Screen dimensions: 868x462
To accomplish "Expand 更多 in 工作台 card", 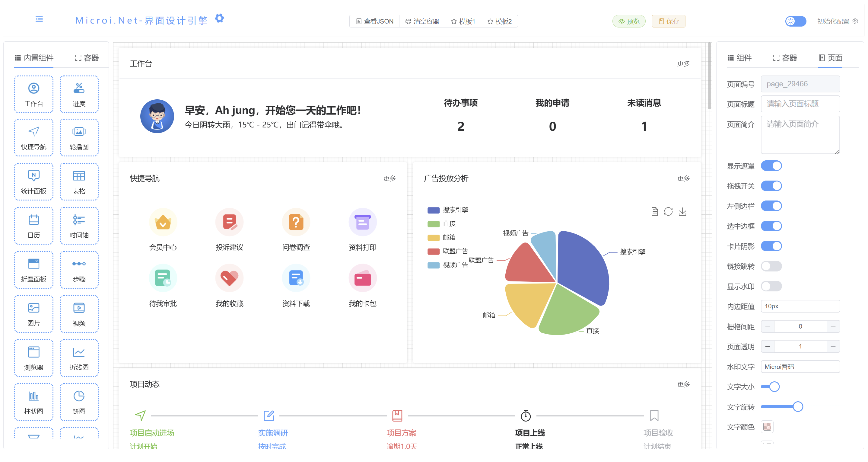I will click(683, 64).
